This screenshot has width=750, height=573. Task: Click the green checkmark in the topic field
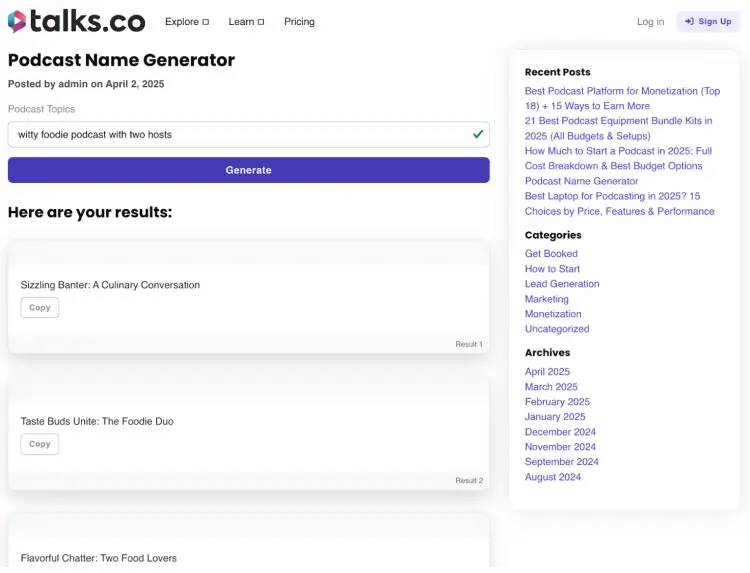click(x=478, y=134)
